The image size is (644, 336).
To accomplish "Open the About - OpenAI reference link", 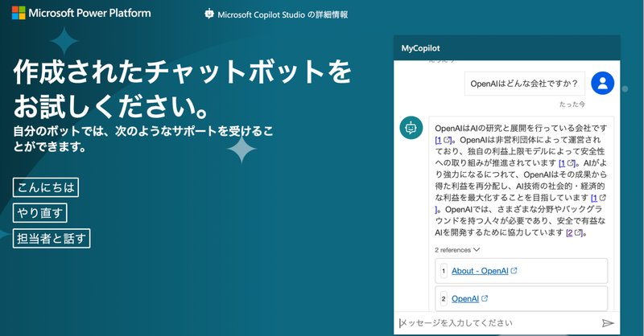I will click(x=480, y=271).
